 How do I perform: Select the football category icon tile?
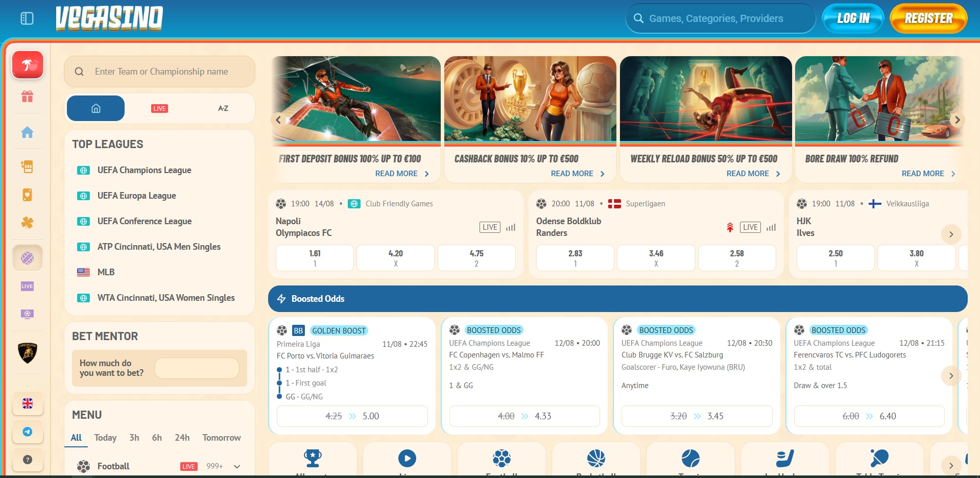tap(501, 458)
